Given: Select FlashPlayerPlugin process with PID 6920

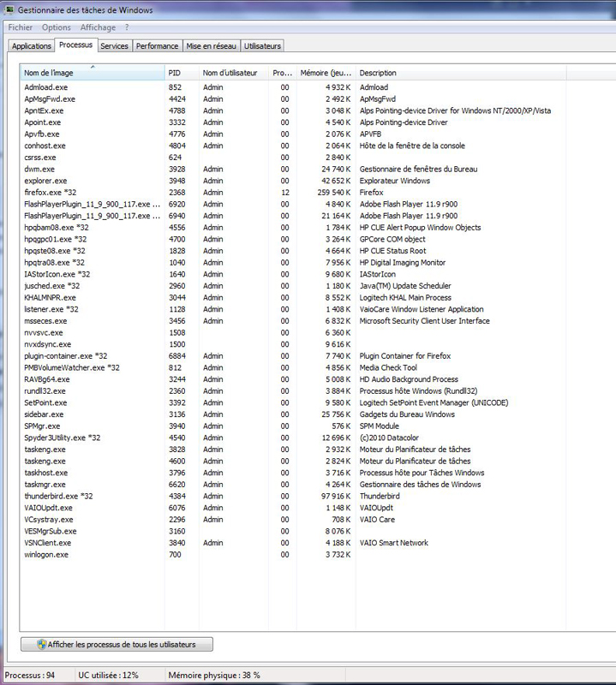Looking at the screenshot, I should [x=295, y=205].
